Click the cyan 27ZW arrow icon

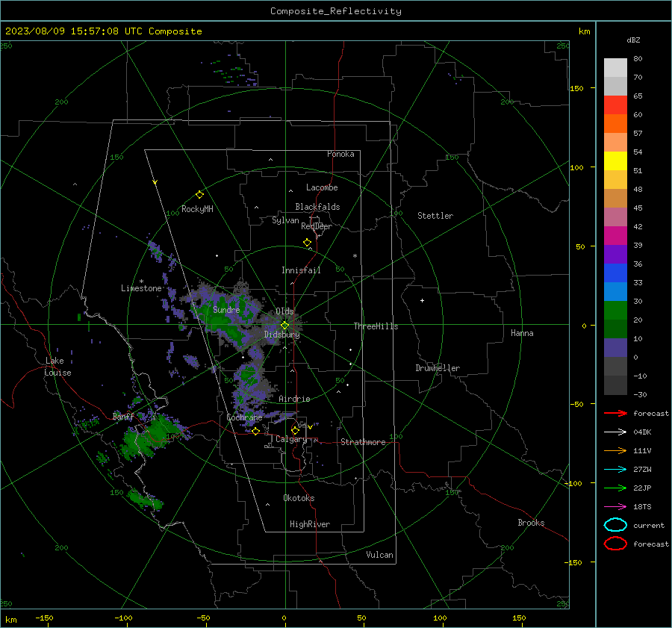(615, 469)
